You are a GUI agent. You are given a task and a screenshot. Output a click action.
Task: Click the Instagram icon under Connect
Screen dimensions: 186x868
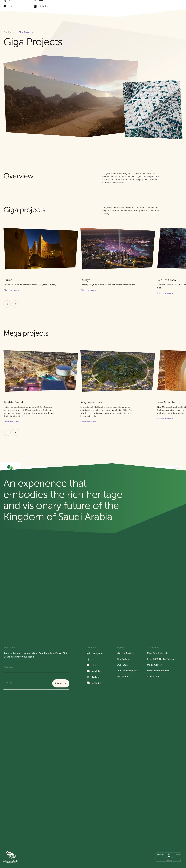coord(88,653)
